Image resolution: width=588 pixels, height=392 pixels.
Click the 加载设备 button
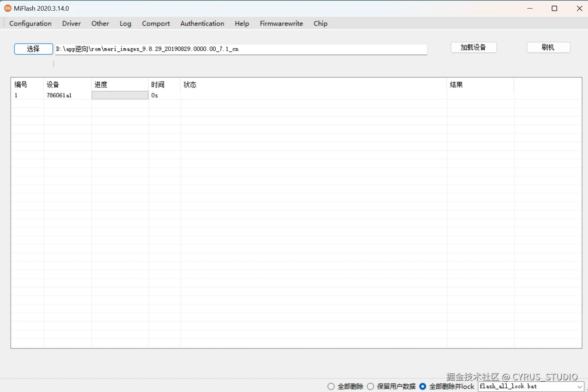(x=474, y=47)
